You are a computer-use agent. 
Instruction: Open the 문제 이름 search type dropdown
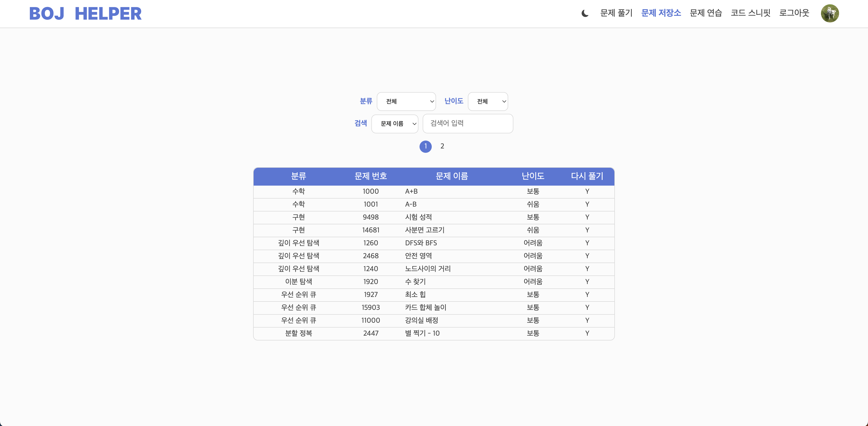pos(395,124)
